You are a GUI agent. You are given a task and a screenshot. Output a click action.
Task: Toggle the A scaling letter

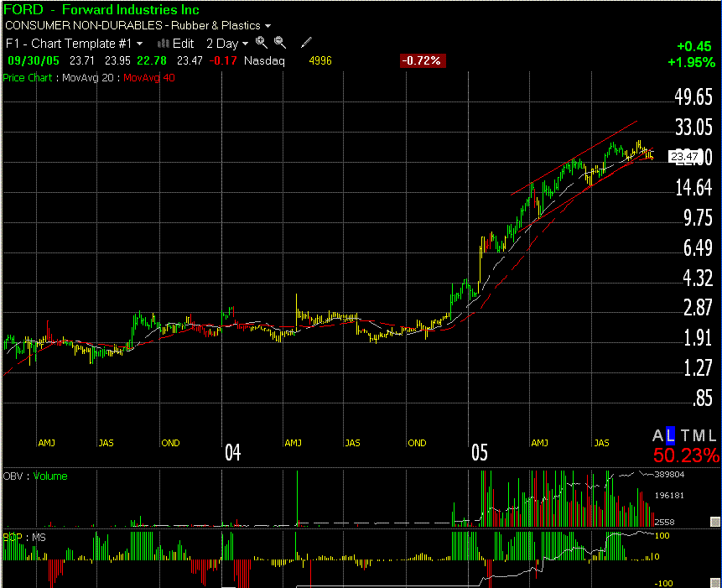pos(657,435)
